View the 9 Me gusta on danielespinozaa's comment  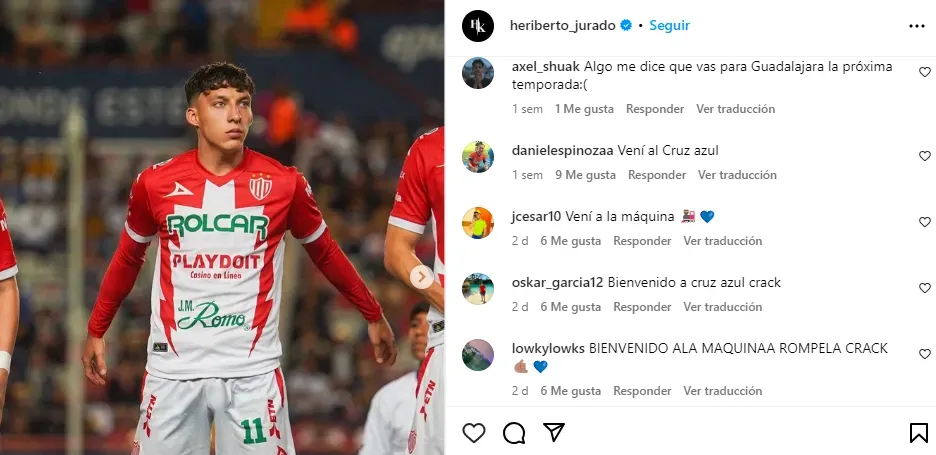(x=584, y=175)
